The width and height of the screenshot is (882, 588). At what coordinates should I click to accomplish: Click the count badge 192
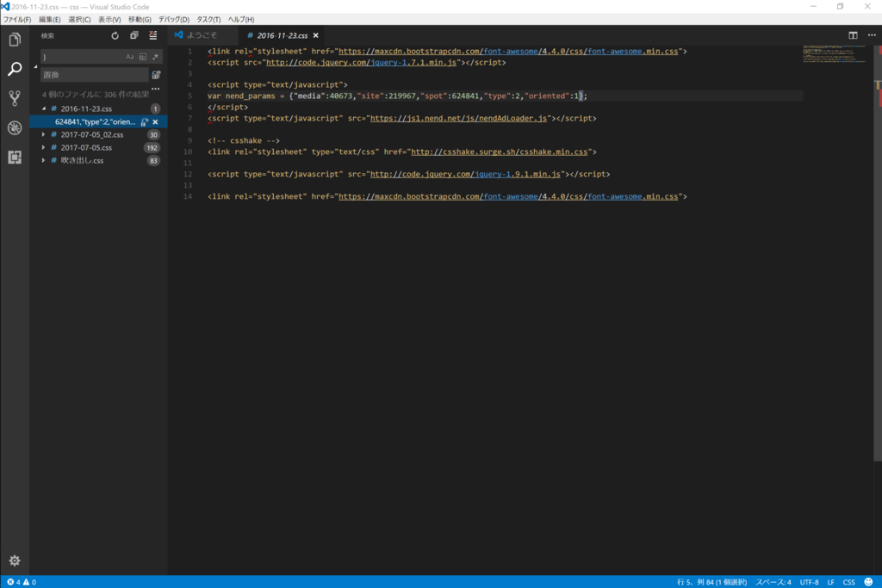152,148
